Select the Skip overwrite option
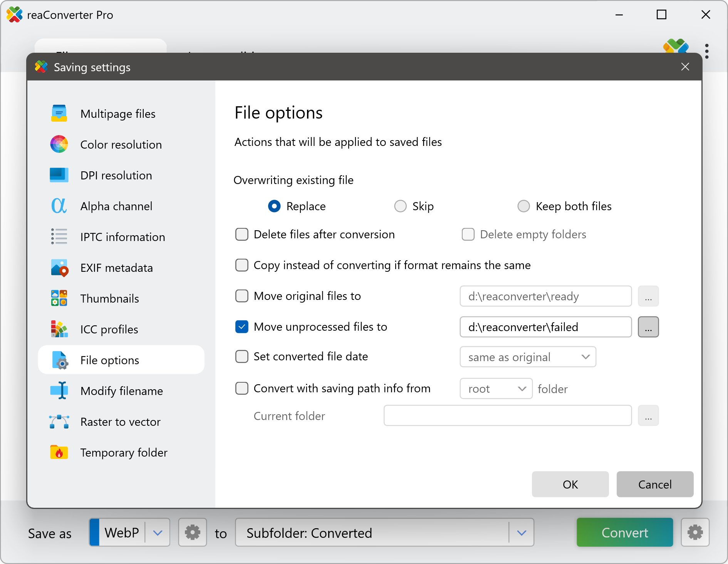 click(x=401, y=206)
